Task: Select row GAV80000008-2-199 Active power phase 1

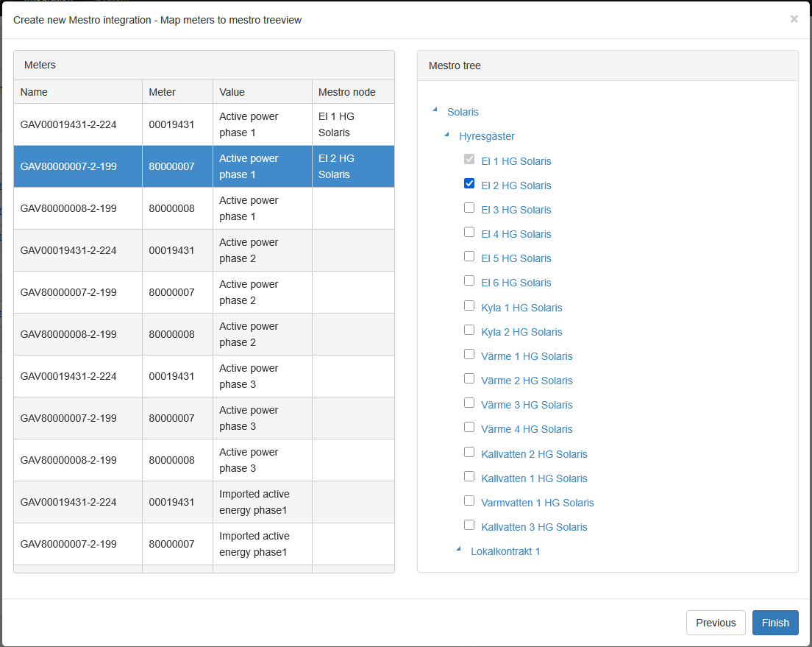Action: [x=204, y=208]
